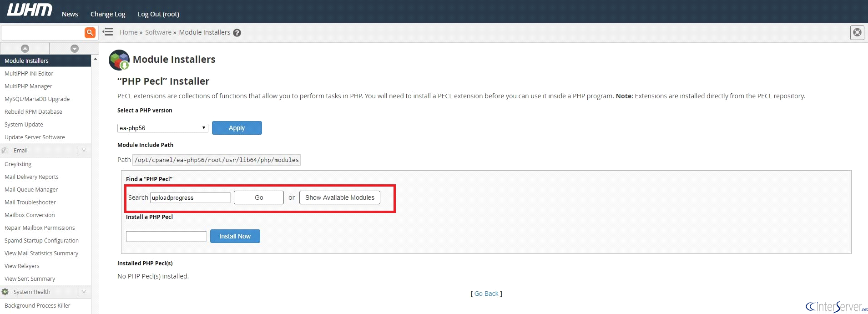Expand all sidebar sections with down arrow
This screenshot has width=868, height=314.
(75, 49)
